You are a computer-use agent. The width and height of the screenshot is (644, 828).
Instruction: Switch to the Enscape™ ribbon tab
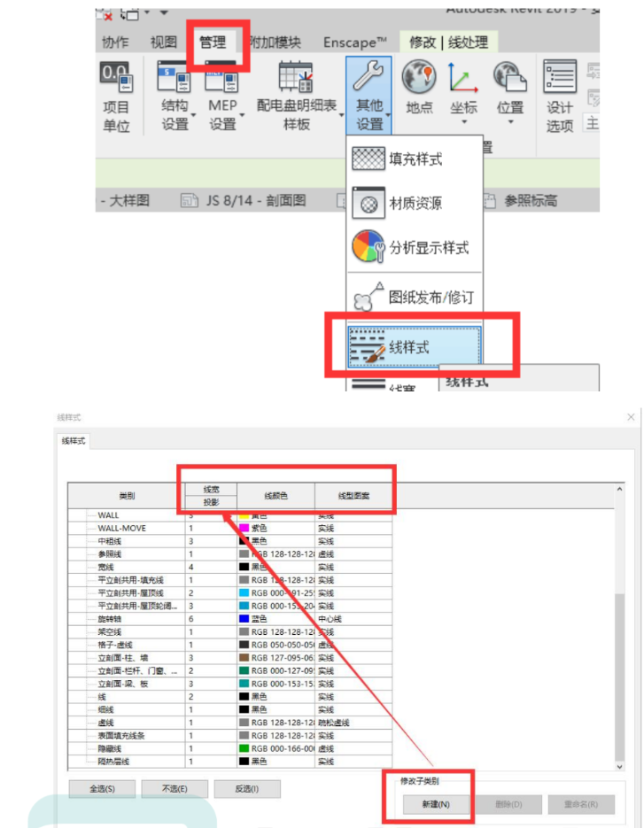tap(355, 43)
